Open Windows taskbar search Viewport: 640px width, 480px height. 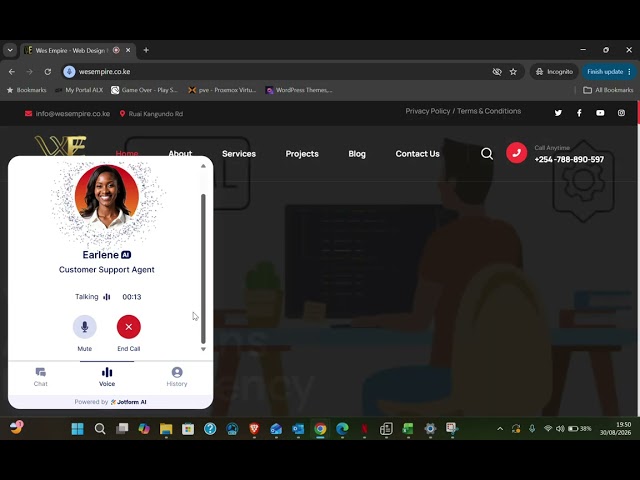pyautogui.click(x=100, y=429)
